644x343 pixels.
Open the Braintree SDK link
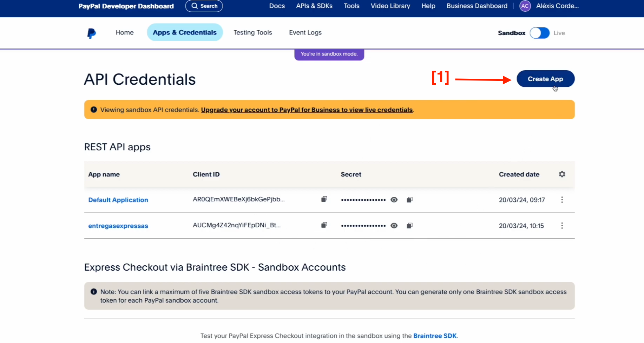point(435,336)
